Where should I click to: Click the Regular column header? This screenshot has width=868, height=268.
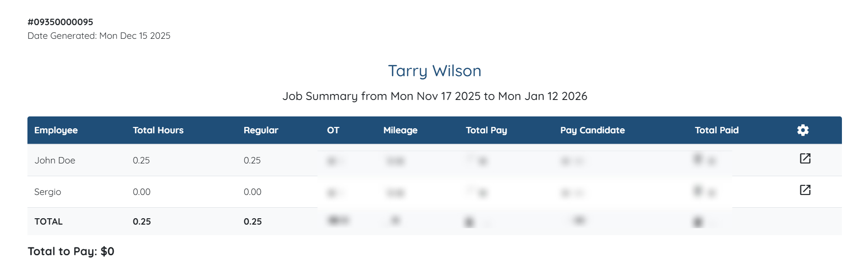pos(261,130)
